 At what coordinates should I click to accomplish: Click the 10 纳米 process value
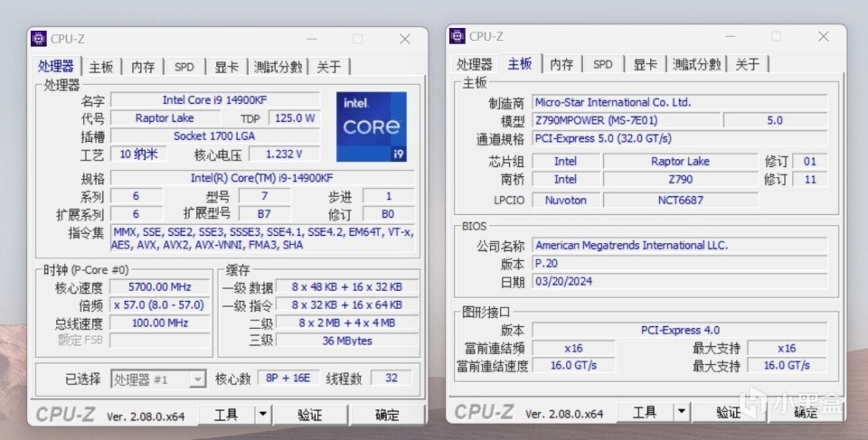(x=139, y=154)
